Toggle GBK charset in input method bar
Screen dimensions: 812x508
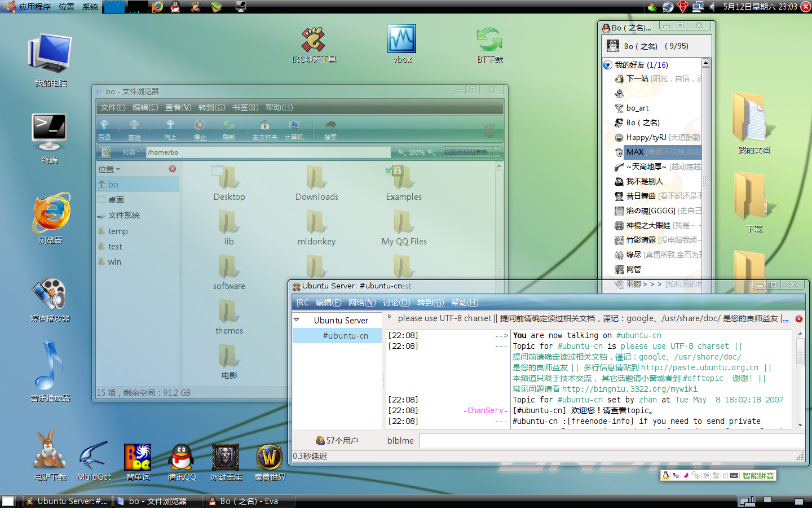pyautogui.click(x=696, y=476)
